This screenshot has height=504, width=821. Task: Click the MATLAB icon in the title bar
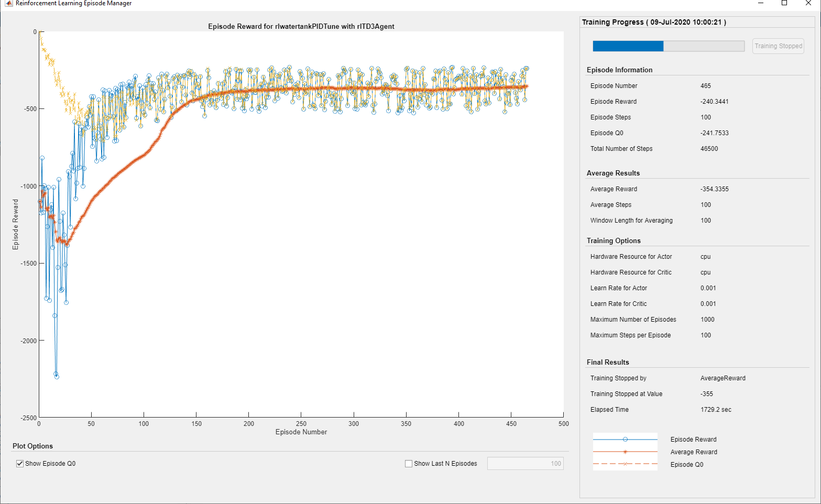[x=9, y=4]
